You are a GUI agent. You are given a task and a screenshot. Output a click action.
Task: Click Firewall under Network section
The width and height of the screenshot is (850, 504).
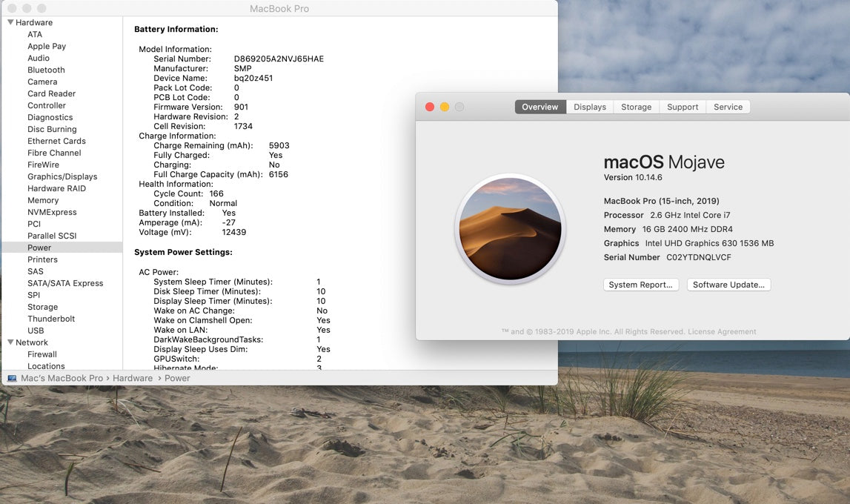[42, 354]
